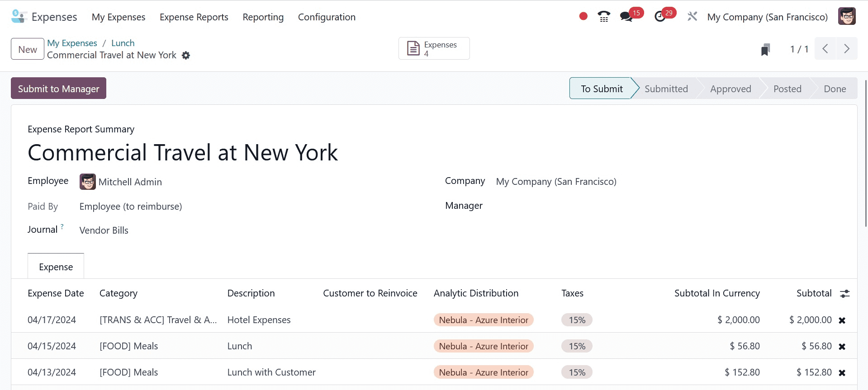Remove the Lunch expense line
868x390 pixels.
point(842,347)
